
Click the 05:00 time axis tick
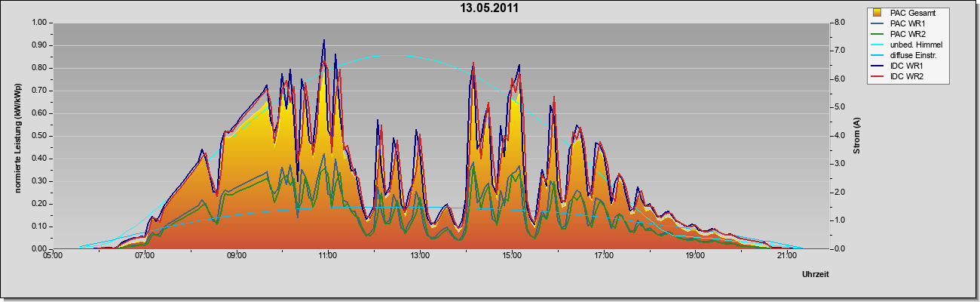pos(53,256)
